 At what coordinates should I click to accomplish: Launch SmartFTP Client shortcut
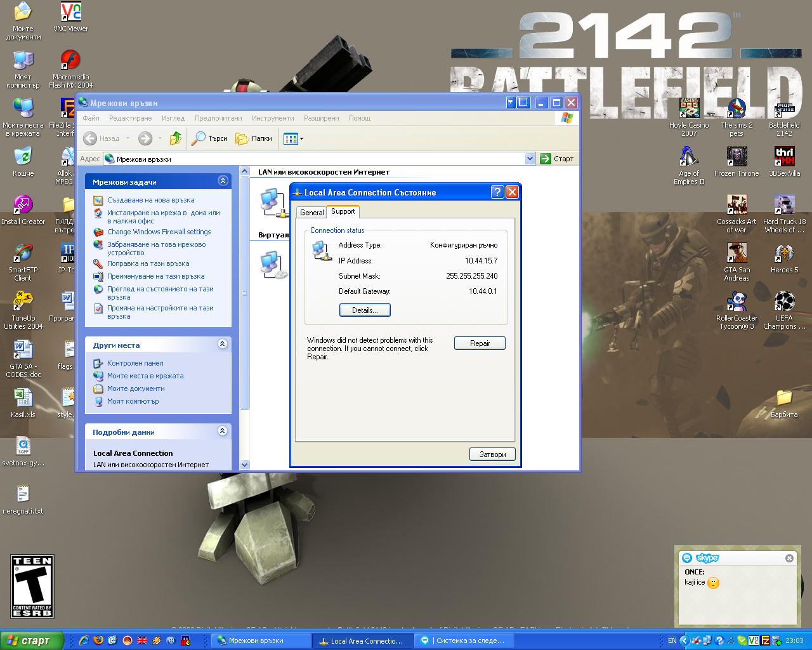23,262
